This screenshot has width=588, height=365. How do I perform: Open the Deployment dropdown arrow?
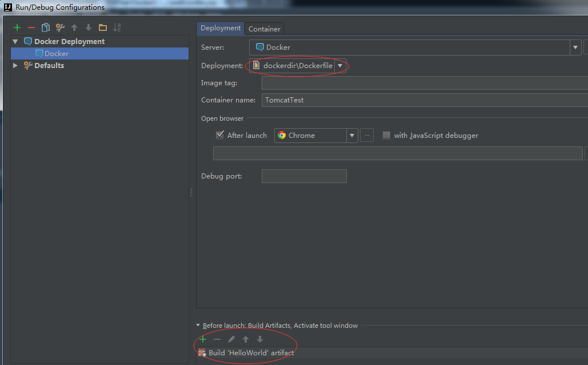tap(340, 66)
